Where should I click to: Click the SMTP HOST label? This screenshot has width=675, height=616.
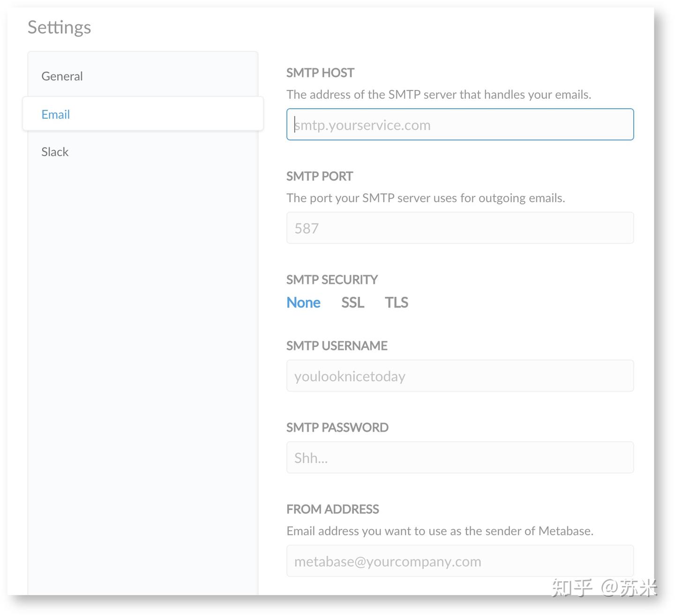320,73
